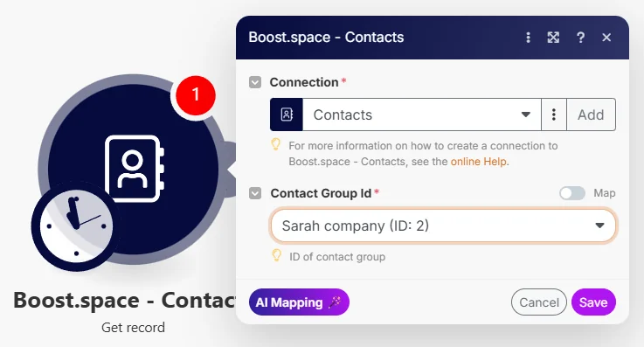Save the module settings

click(x=593, y=302)
